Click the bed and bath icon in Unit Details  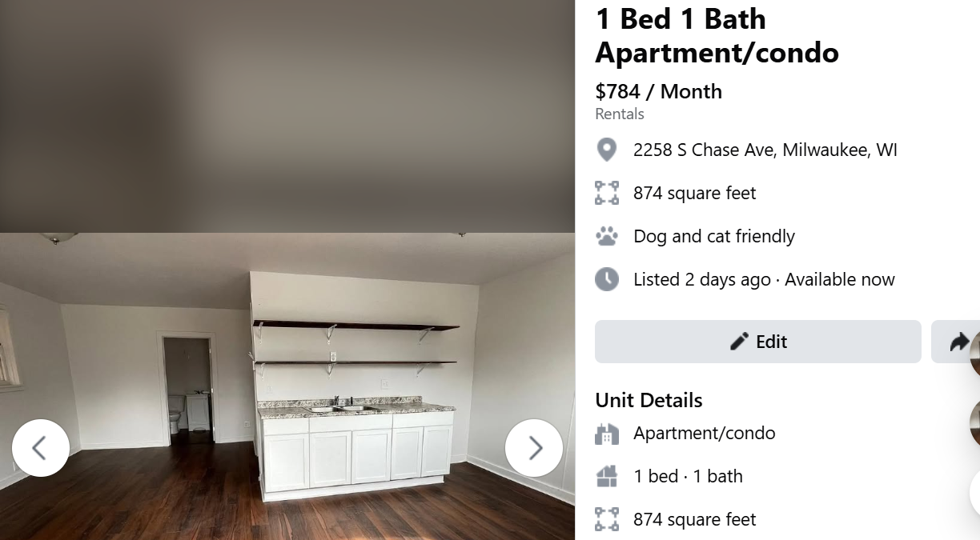pos(607,476)
